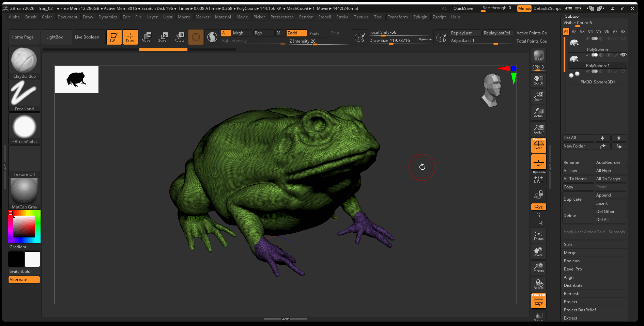644x326 pixels.
Task: Click the Zoom3D navigation icon
Action: tap(538, 268)
